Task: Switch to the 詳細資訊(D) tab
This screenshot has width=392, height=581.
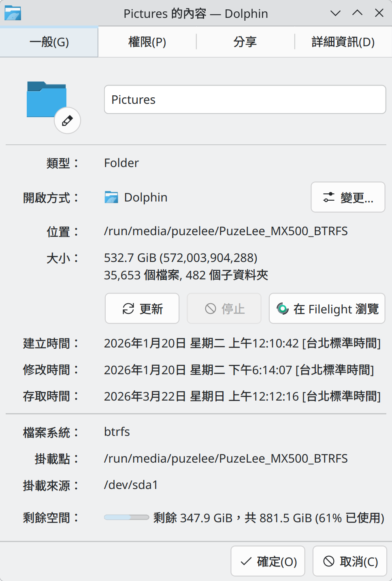Action: pos(343,42)
